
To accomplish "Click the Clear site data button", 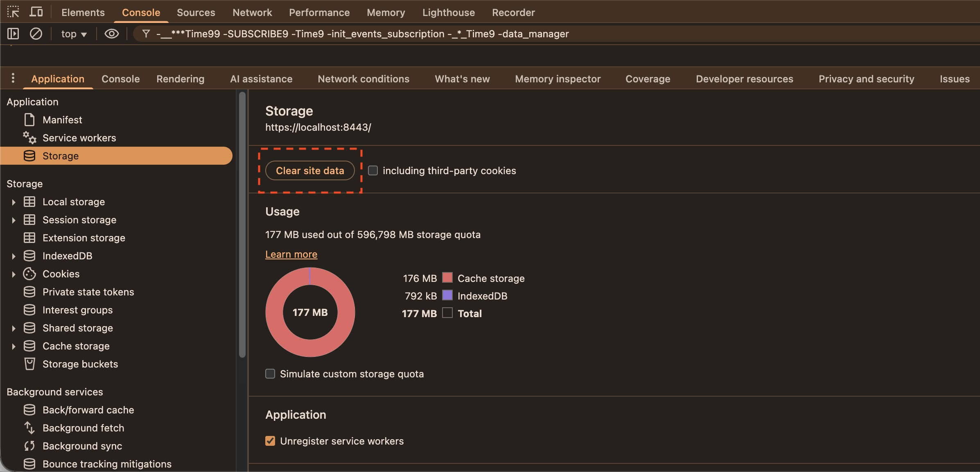I will click(x=310, y=170).
